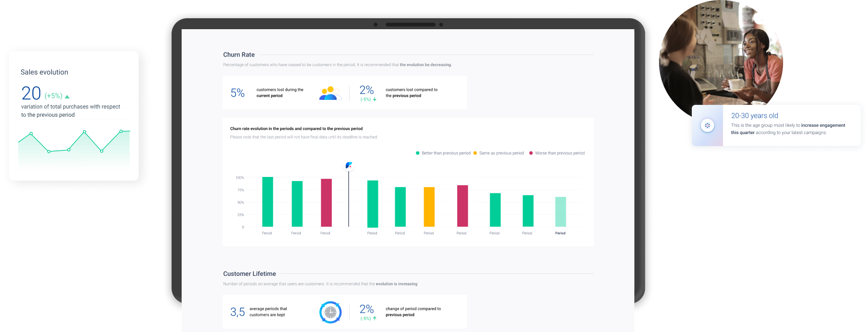Click the light green last period bar

560,212
